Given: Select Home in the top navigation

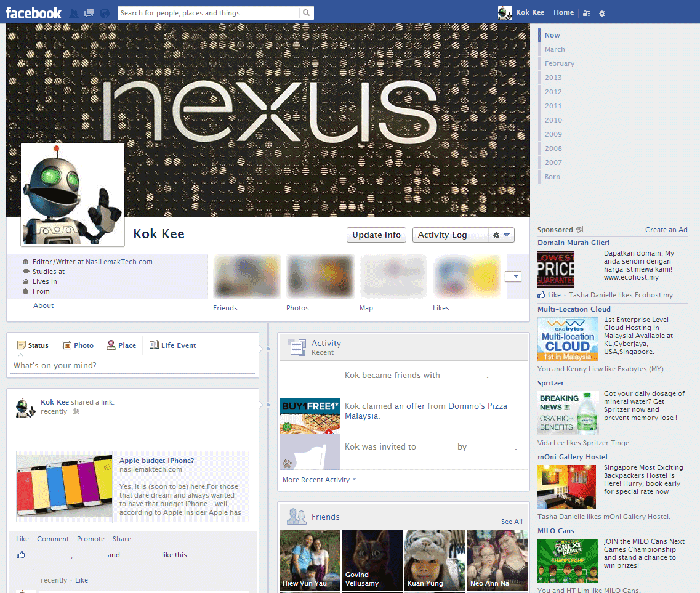Looking at the screenshot, I should click(x=563, y=12).
